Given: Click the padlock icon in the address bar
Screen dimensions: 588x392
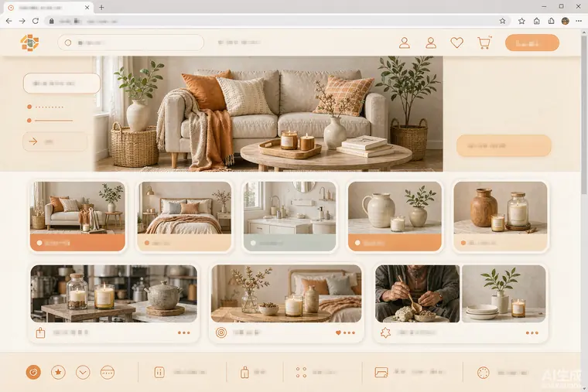Looking at the screenshot, I should [52, 22].
